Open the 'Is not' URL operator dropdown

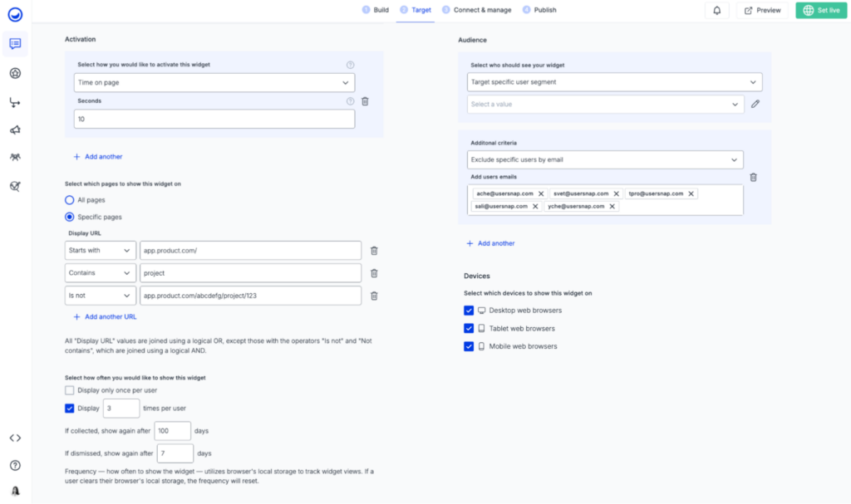tap(100, 296)
